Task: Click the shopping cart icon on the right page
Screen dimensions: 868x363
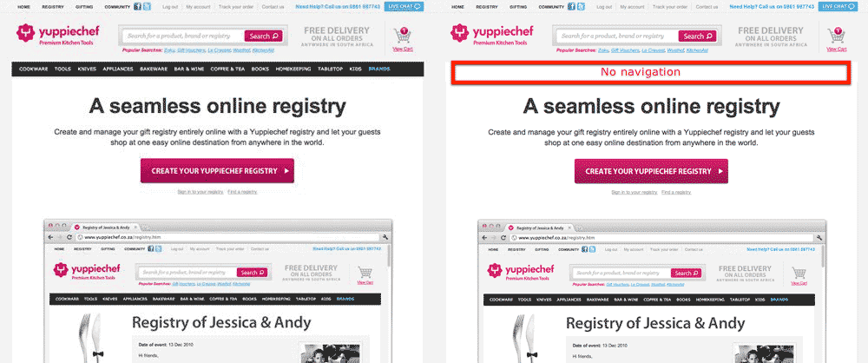Action: [837, 36]
